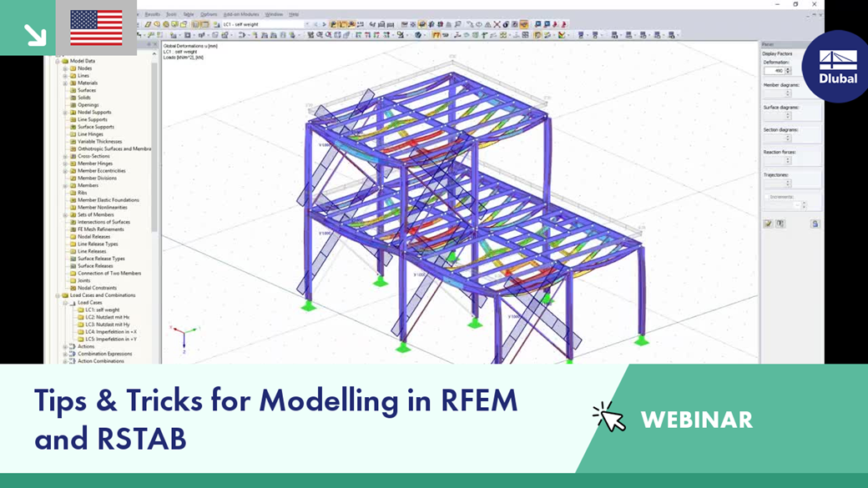This screenshot has width=868, height=488.
Task: Click the second icon at panel bottom
Action: coord(780,224)
